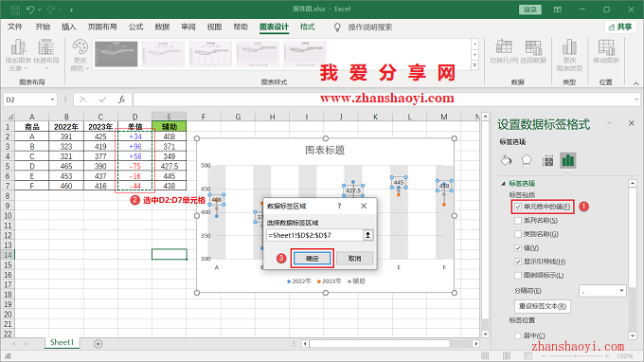Toggle the Value (V) checkbox
Image resolution: width=644 pixels, height=362 pixels.
[x=518, y=247]
